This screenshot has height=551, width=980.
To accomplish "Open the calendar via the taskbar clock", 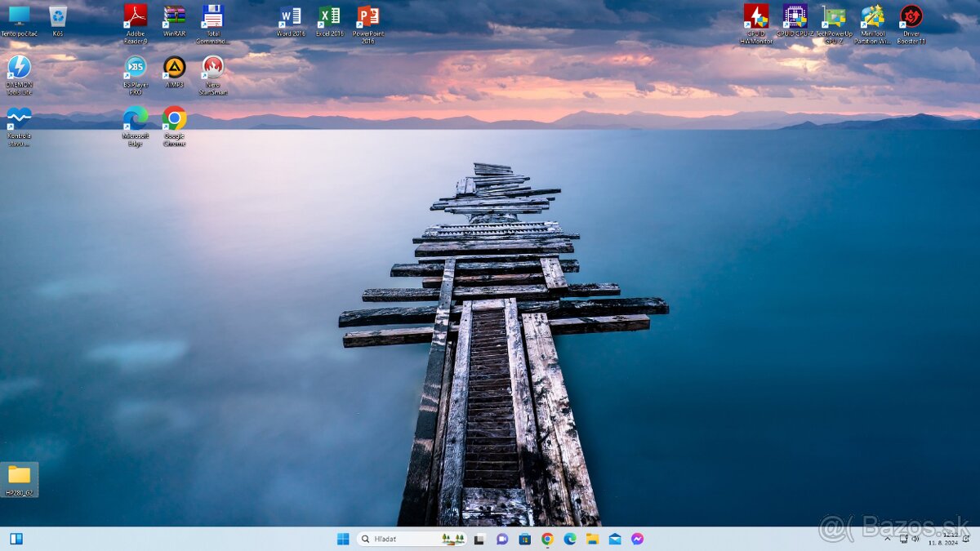I will (x=945, y=539).
